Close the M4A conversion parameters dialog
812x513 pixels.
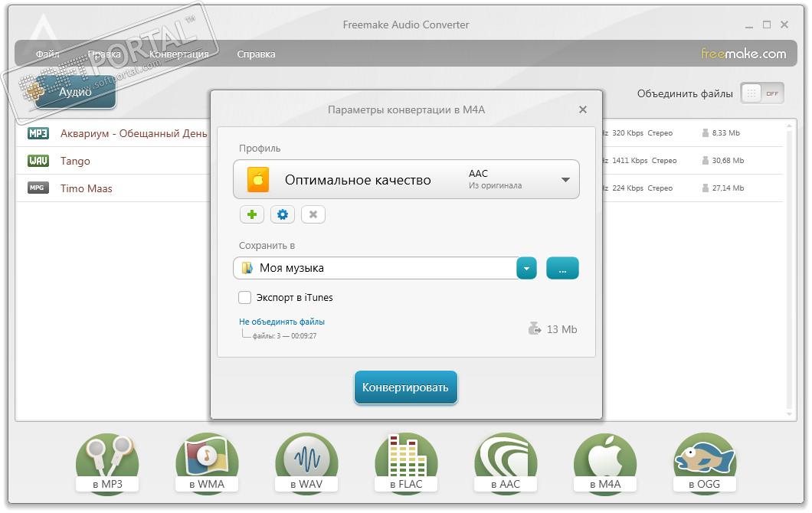[x=583, y=109]
